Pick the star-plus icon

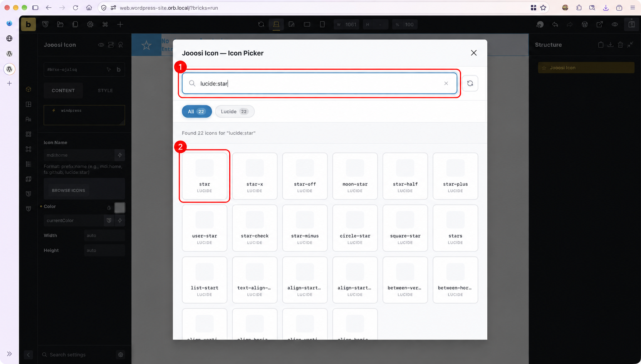click(455, 176)
